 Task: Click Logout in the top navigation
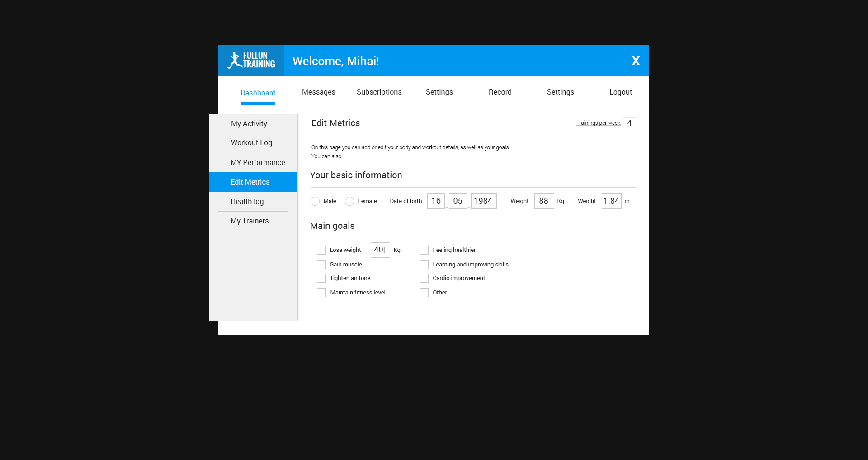pos(620,92)
